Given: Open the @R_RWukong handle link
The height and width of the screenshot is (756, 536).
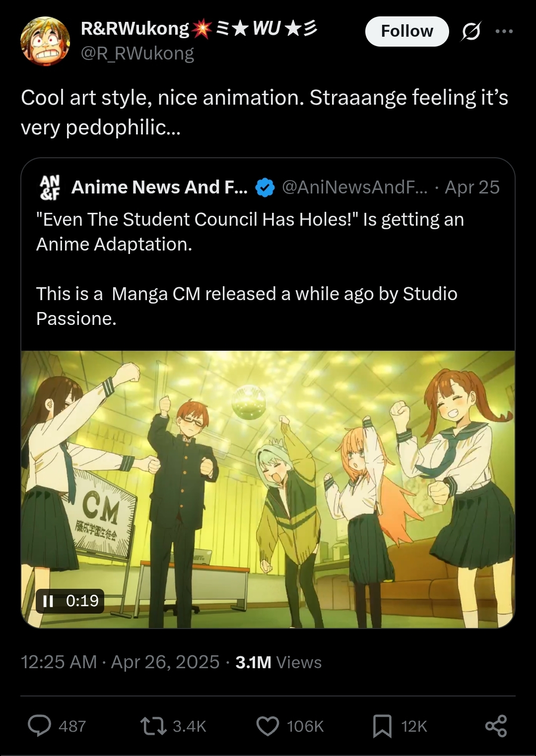Looking at the screenshot, I should (x=137, y=53).
